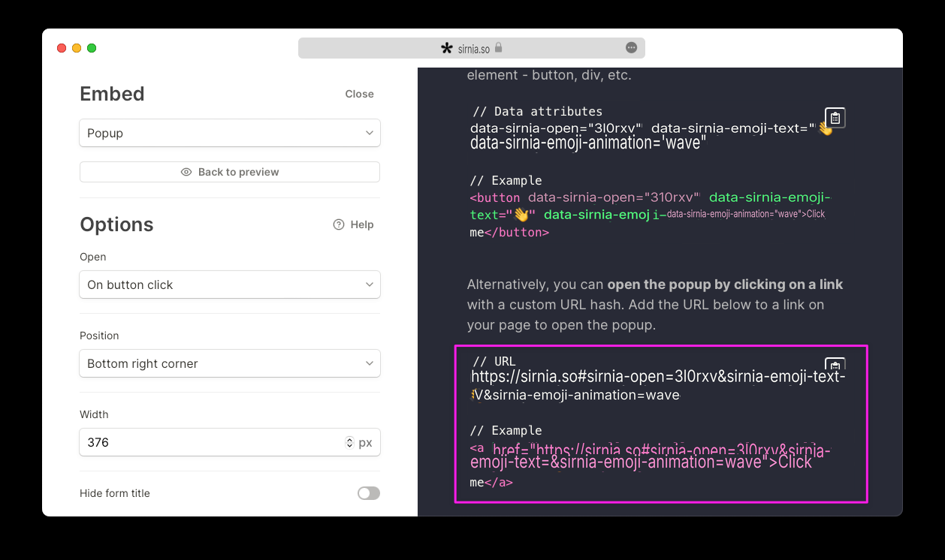
Task: Click the asterisk site icon in address bar
Action: pyautogui.click(x=447, y=48)
